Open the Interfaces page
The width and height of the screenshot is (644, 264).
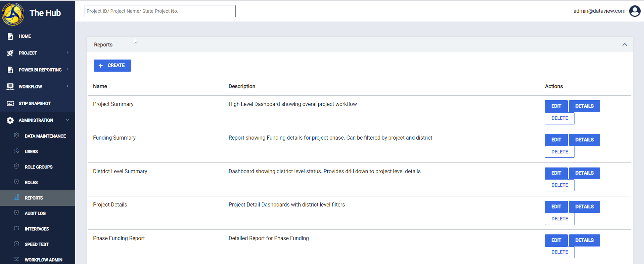(38, 229)
